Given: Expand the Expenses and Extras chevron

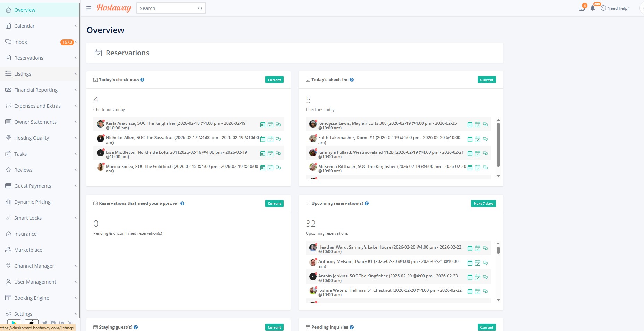Looking at the screenshot, I should [76, 106].
